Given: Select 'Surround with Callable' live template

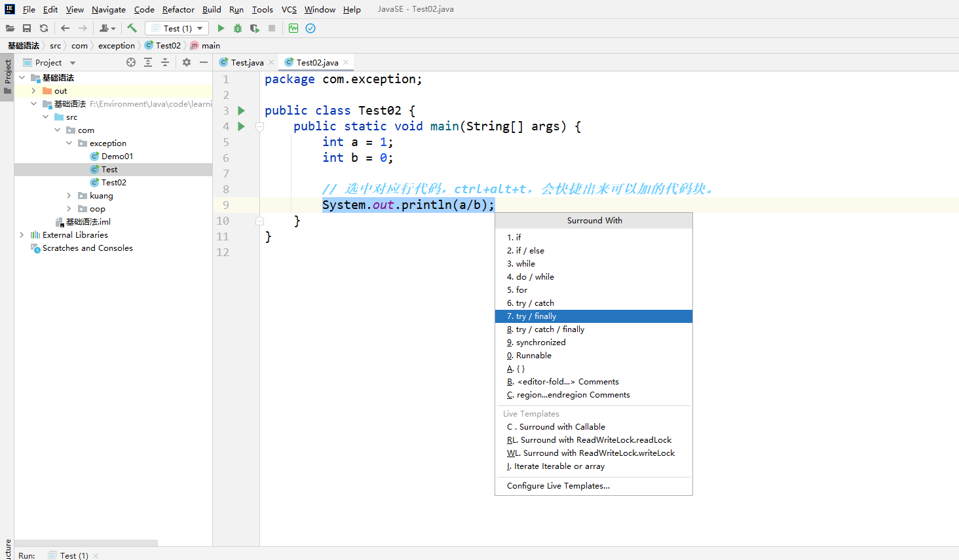Looking at the screenshot, I should (x=593, y=427).
